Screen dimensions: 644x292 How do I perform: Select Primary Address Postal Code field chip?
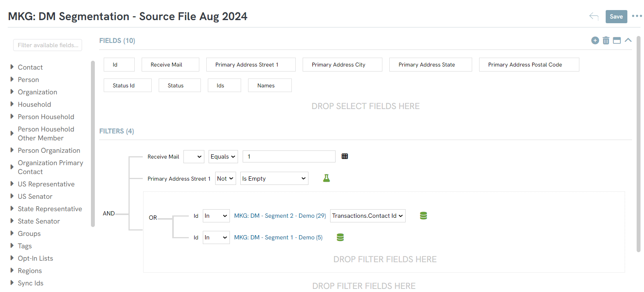pos(529,65)
